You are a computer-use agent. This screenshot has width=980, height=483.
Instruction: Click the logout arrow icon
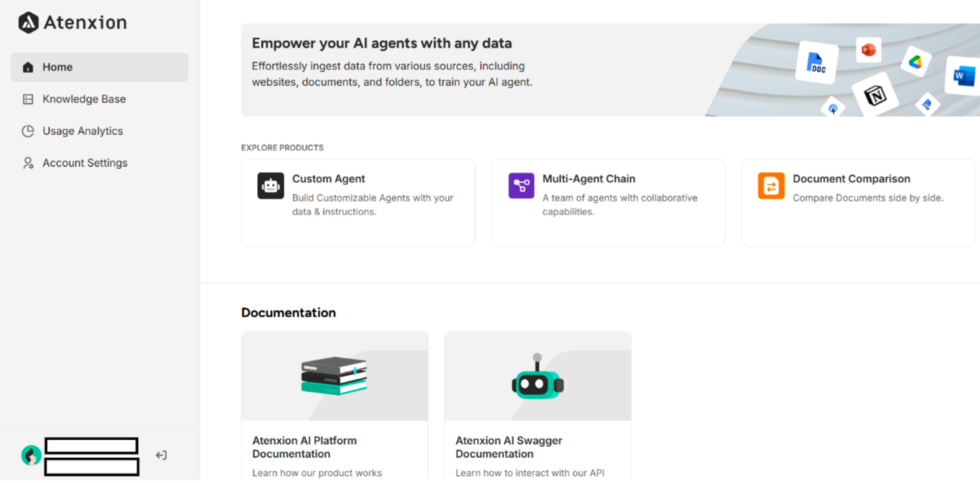coord(161,456)
